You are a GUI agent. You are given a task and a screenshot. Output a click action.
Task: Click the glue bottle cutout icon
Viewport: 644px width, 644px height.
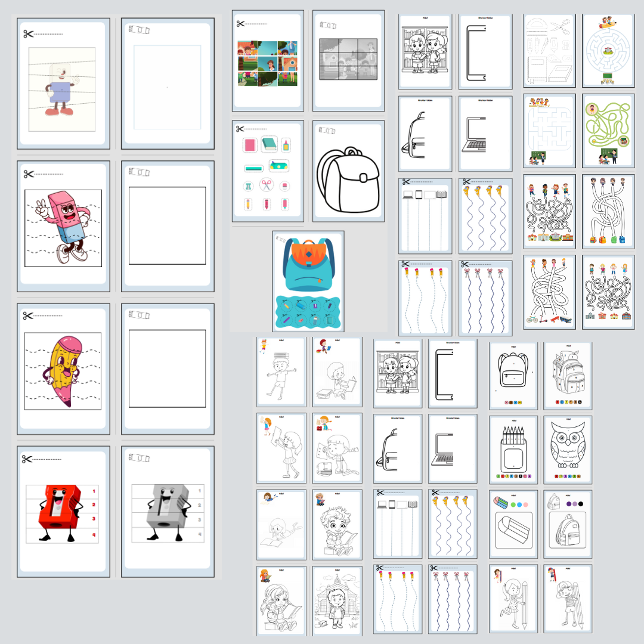pyautogui.click(x=286, y=144)
